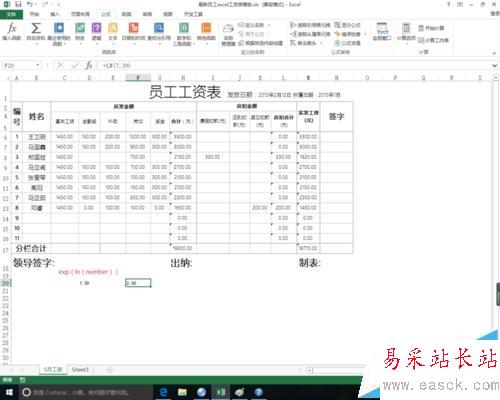Open the Windows Start menu

click(x=9, y=392)
